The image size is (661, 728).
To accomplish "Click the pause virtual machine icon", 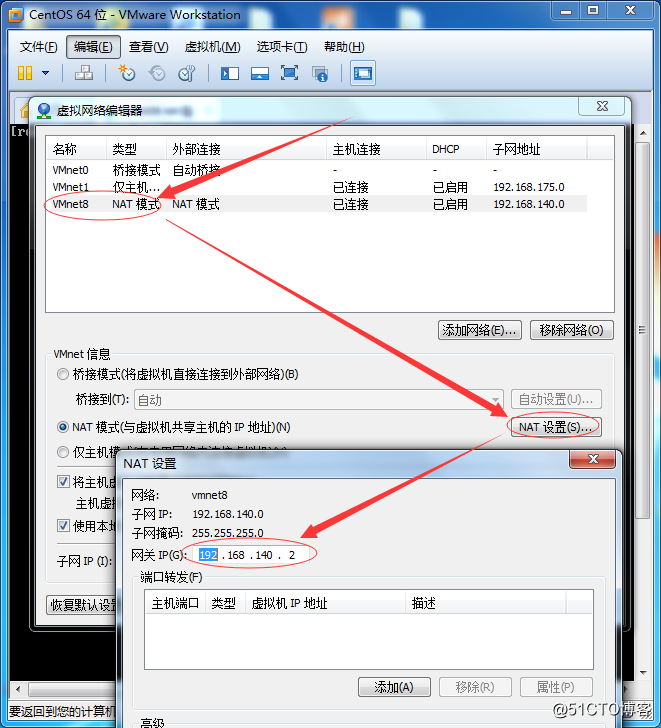I will [25, 73].
